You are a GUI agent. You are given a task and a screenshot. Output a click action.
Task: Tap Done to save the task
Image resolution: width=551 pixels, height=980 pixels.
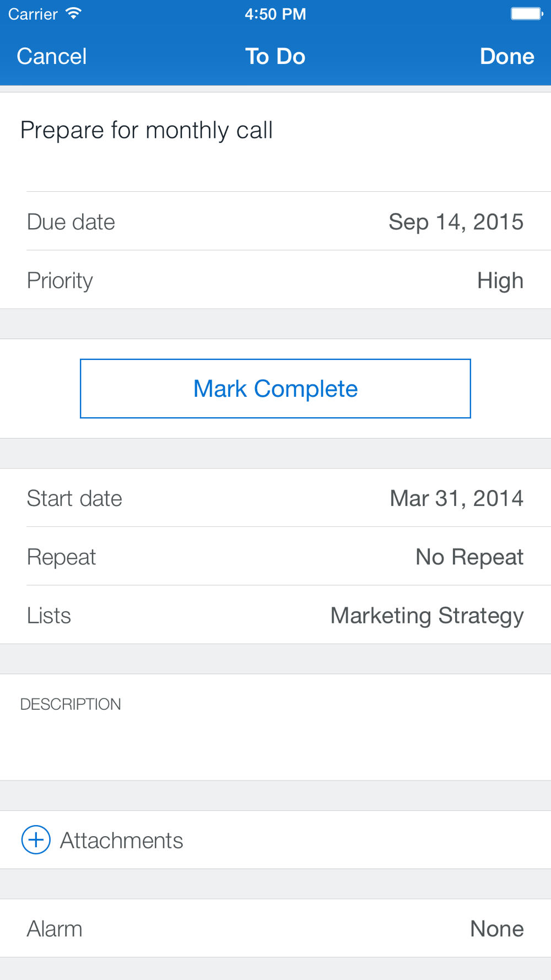[507, 56]
